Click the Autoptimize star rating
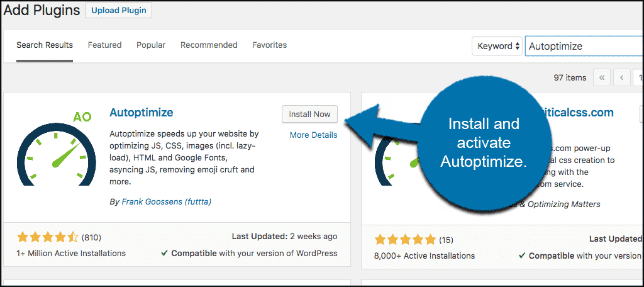Viewport: 644px width, 287px height. coord(48,237)
